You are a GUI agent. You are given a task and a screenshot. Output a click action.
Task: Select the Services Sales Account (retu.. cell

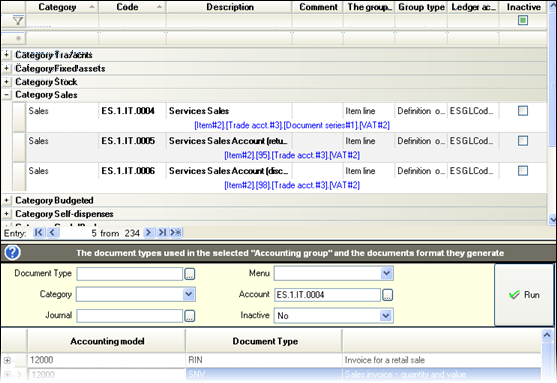coord(229,141)
